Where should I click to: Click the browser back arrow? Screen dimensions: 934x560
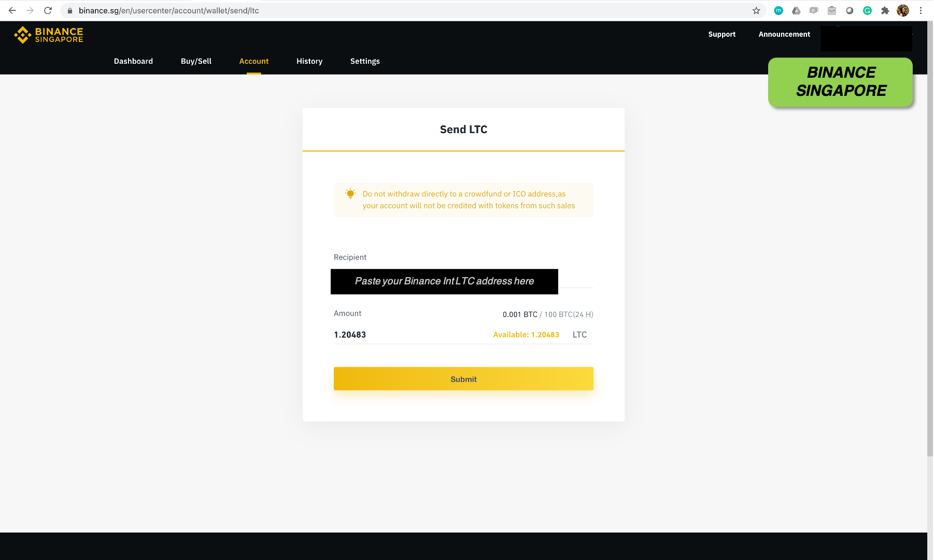12,10
